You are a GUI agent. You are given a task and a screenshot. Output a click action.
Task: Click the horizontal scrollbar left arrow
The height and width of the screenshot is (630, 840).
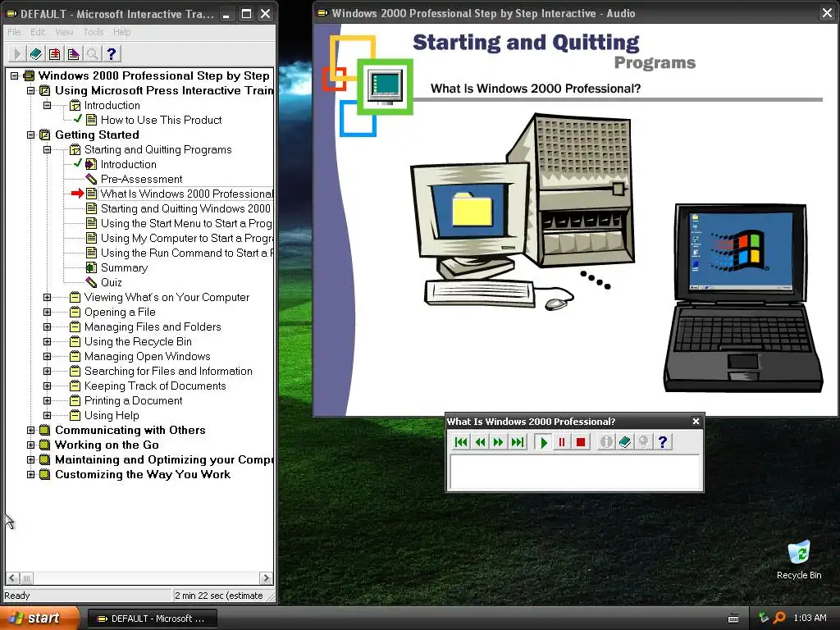(13, 578)
